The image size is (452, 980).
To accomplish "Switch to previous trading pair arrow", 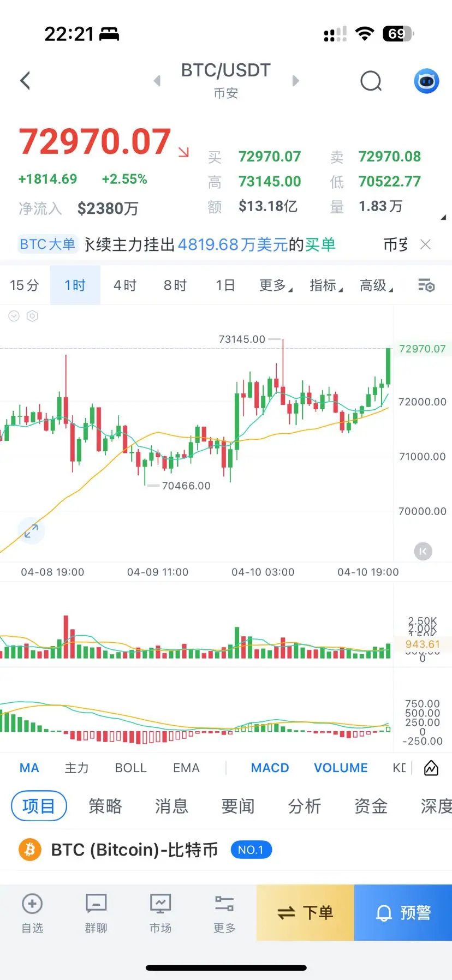I will (x=157, y=81).
